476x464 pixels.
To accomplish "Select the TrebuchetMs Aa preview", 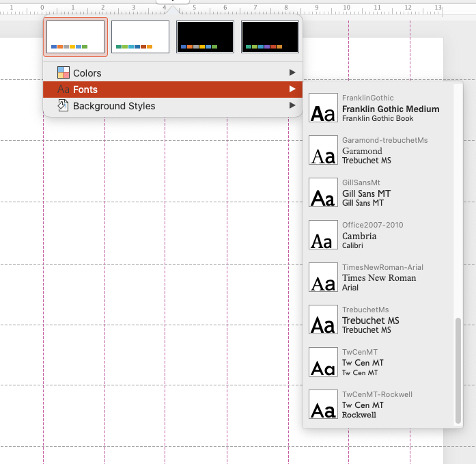I will tap(323, 319).
